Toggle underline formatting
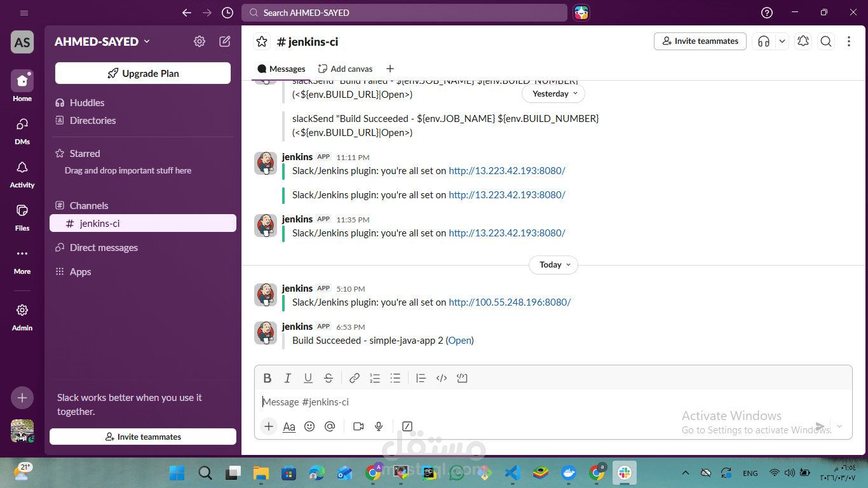Screen dimensions: 868x488 [308, 378]
